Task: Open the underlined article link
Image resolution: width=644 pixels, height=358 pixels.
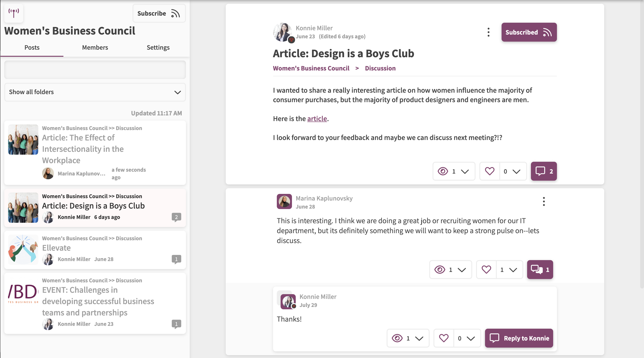Action: tap(317, 119)
